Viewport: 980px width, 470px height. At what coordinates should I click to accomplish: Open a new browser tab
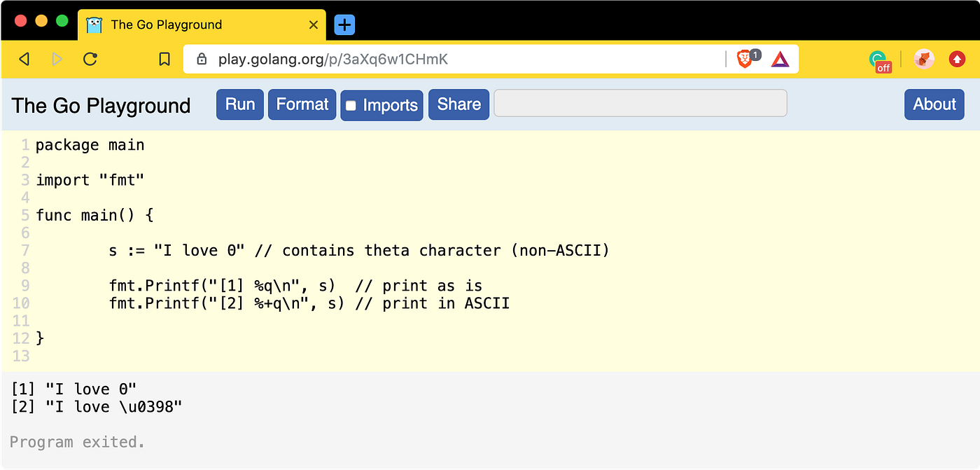pyautogui.click(x=344, y=25)
